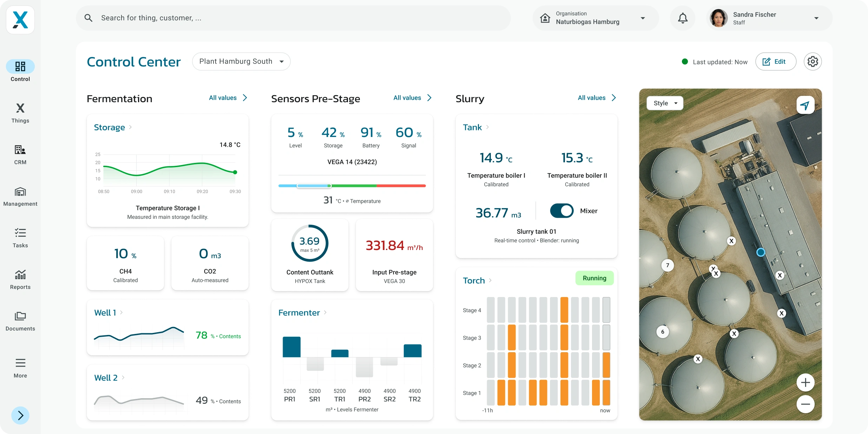868x434 pixels.
Task: Click the 78 % Contents value
Action: [x=218, y=335]
